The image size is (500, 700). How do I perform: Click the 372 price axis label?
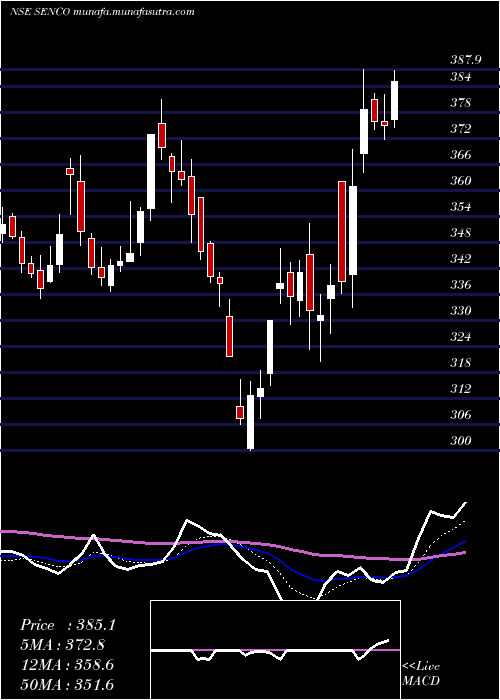pos(461,129)
